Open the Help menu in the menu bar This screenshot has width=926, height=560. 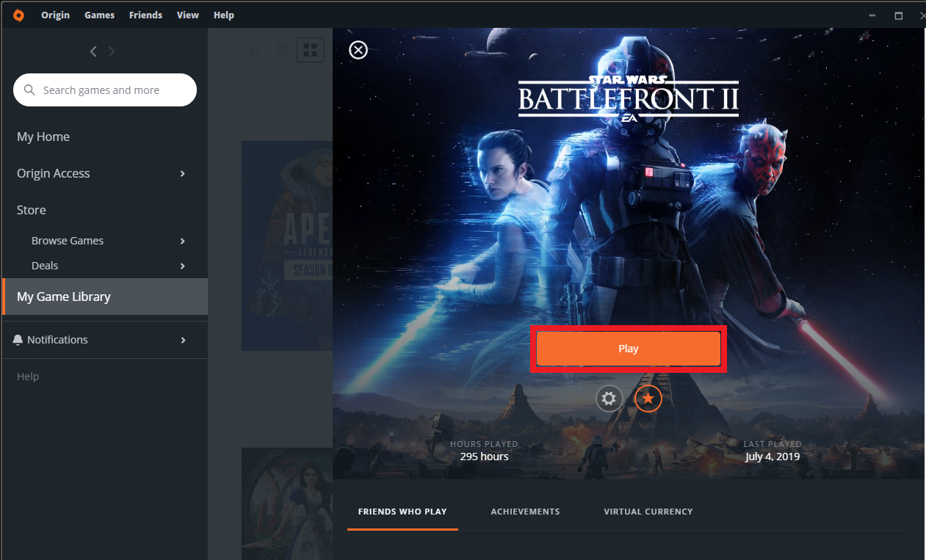click(x=224, y=15)
